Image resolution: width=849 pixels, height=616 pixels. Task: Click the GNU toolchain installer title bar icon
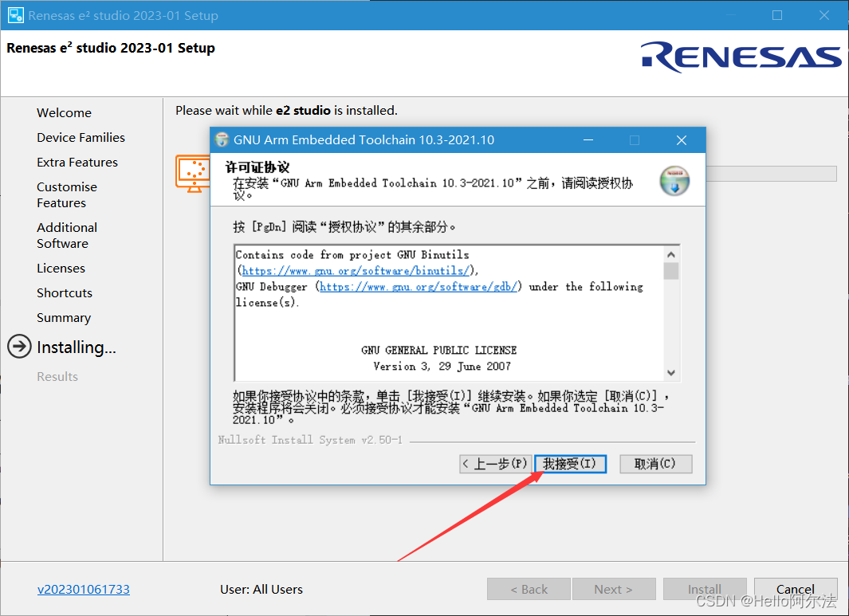click(222, 139)
